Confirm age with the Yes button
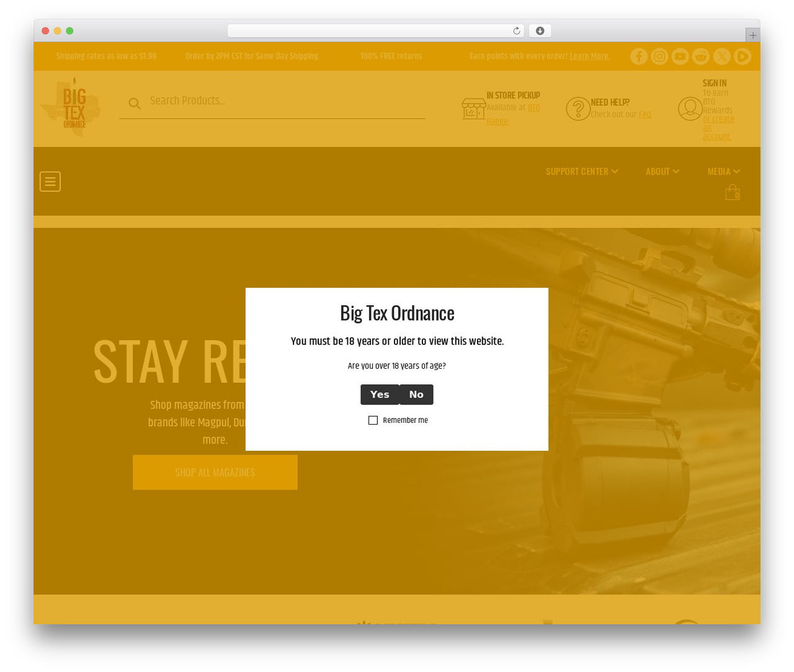This screenshot has width=794, height=672. (x=380, y=394)
